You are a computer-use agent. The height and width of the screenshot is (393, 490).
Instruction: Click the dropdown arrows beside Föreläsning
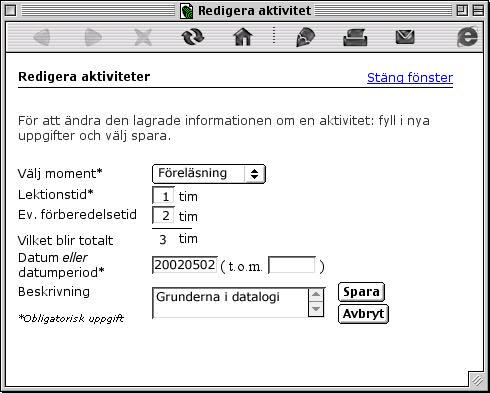coord(255,174)
